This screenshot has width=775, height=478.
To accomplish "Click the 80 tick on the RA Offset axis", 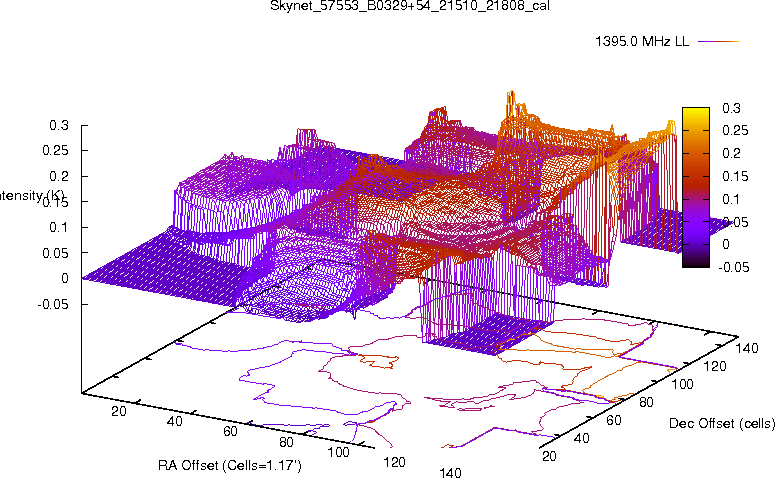I will (x=286, y=442).
